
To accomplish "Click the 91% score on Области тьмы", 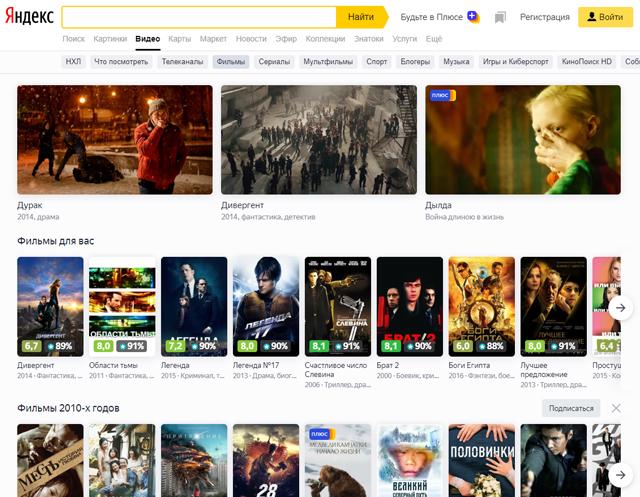I will 131,346.
